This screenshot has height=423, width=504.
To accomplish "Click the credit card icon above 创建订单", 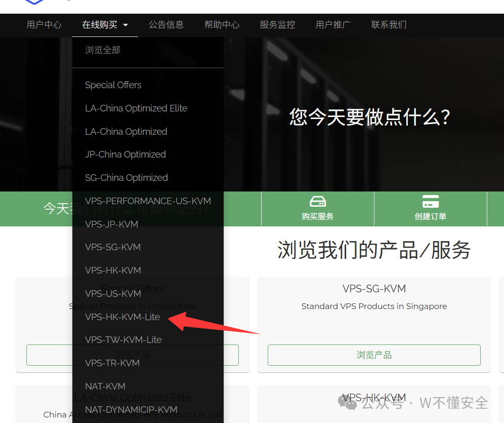I will pyautogui.click(x=430, y=202).
